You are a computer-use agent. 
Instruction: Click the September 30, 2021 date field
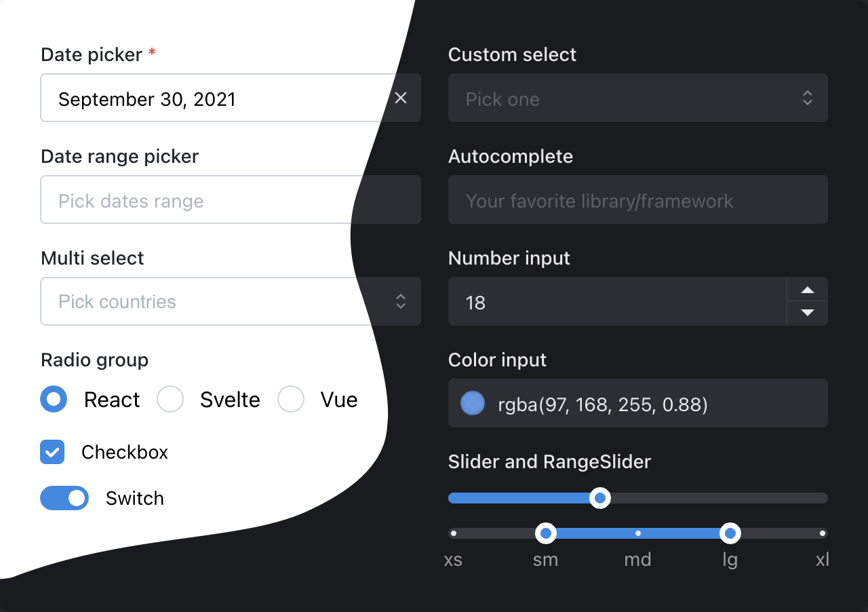pyautogui.click(x=203, y=98)
